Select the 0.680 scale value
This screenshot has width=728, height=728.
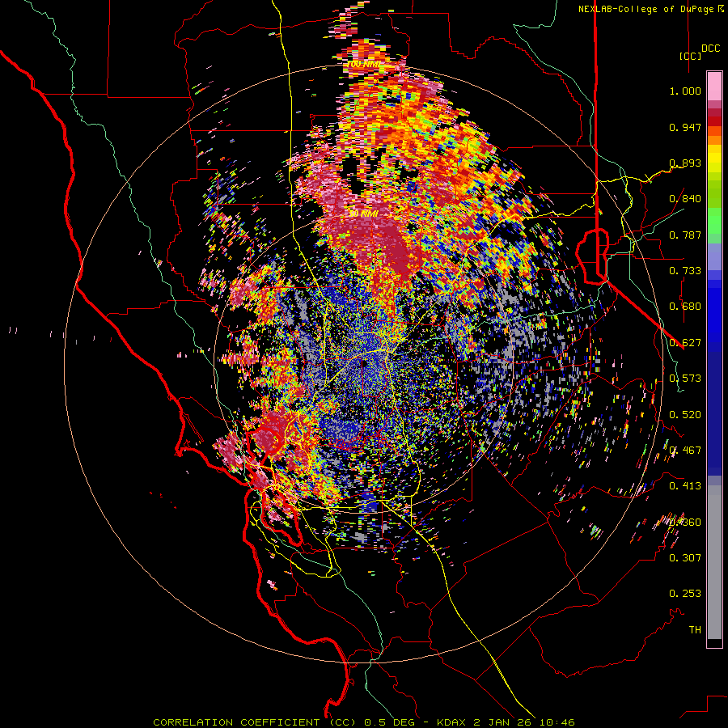[x=685, y=307]
